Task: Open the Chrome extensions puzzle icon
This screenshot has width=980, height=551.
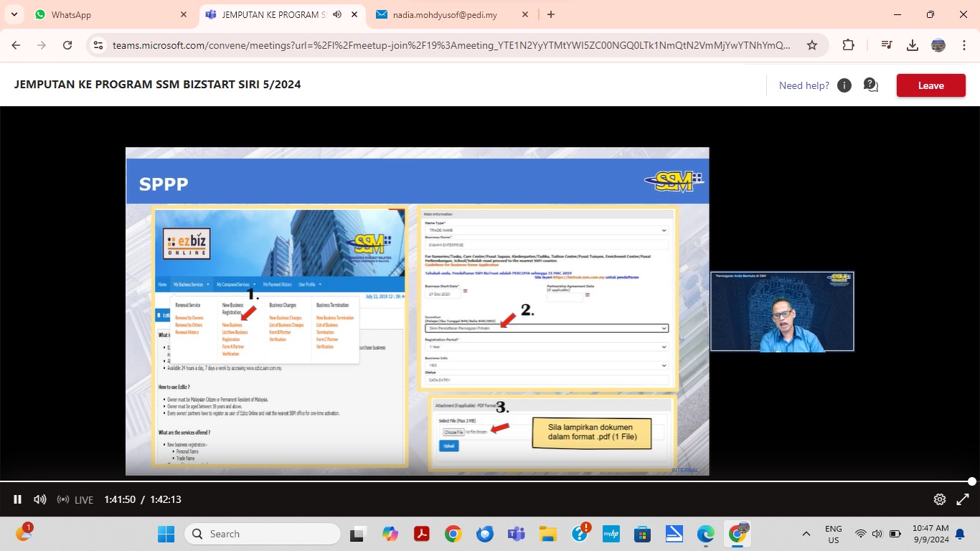Action: [x=848, y=45]
